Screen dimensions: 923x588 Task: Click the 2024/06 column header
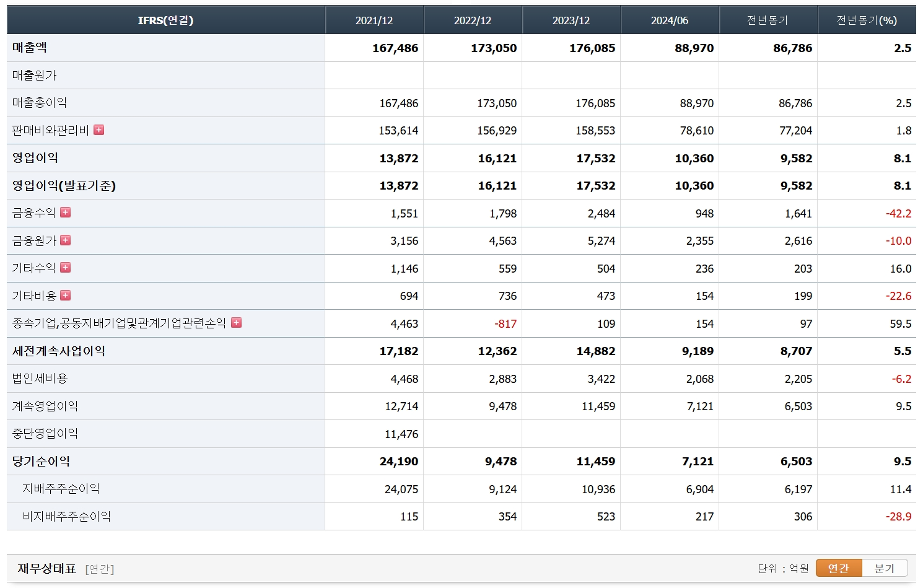point(670,20)
